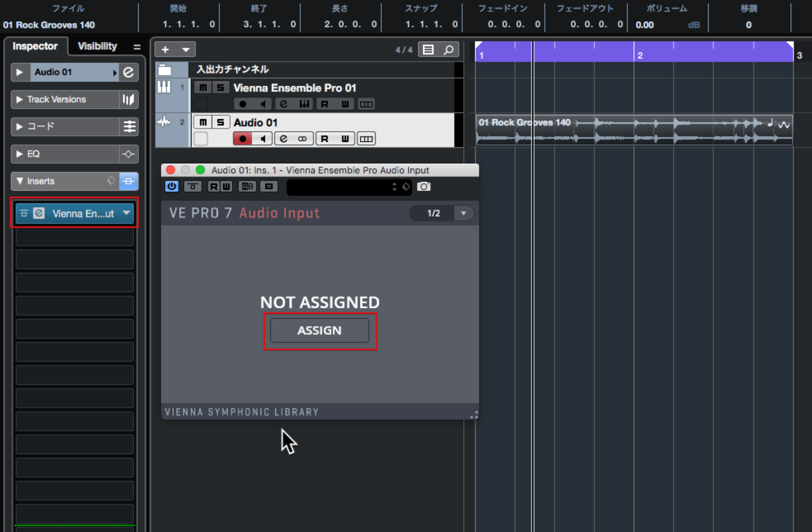Screen dimensions: 812x532
Task: Open editor for Vienna En...ut insert
Action: 39,213
